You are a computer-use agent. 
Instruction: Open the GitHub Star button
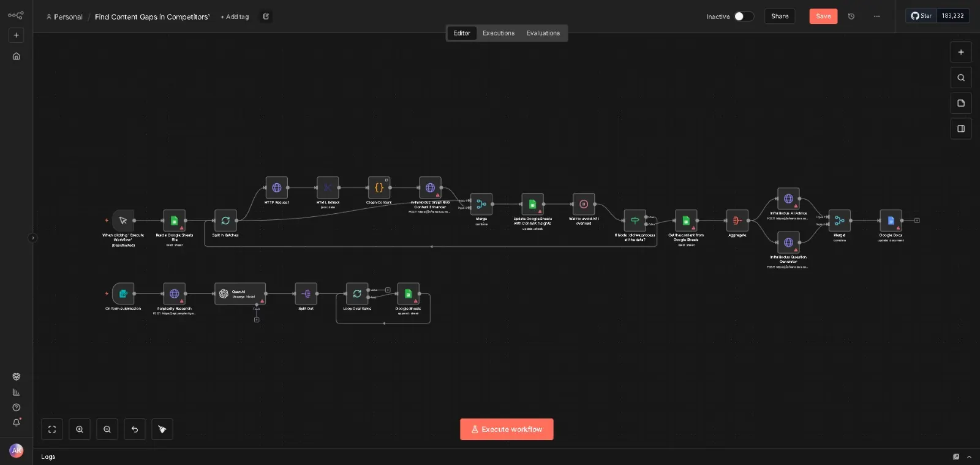(921, 16)
